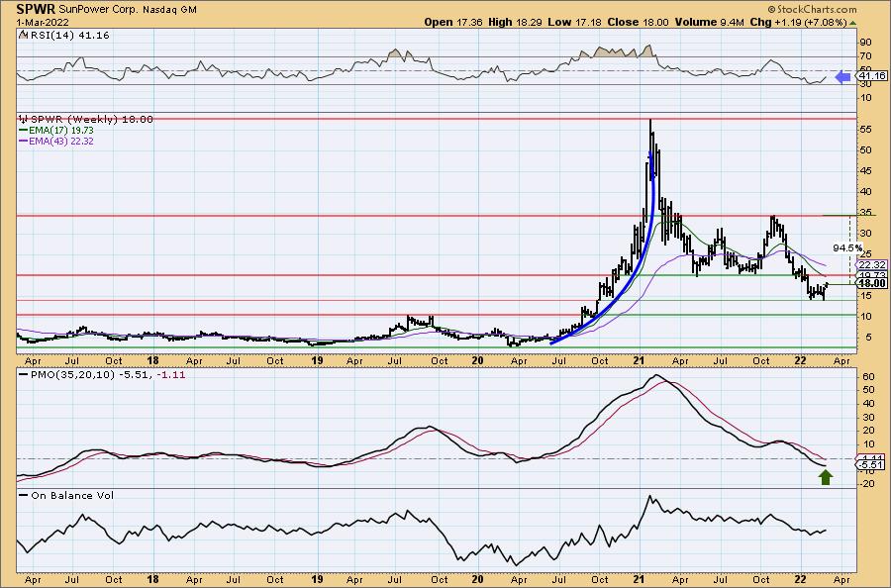Click the black PMO legend line swatch
Screen dimensions: 891x588
[x=24, y=375]
